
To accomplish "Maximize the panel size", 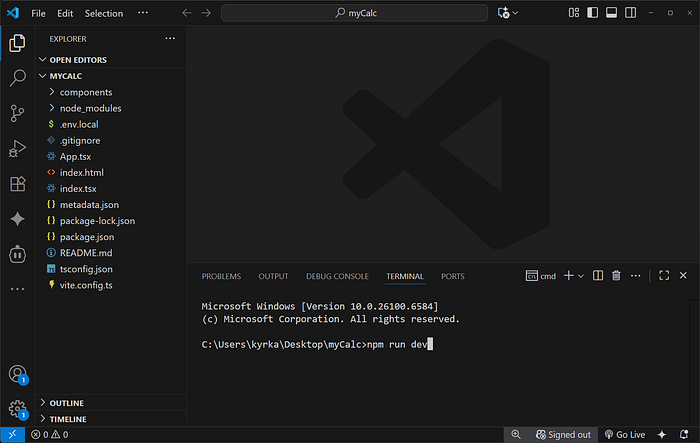I will tap(664, 276).
